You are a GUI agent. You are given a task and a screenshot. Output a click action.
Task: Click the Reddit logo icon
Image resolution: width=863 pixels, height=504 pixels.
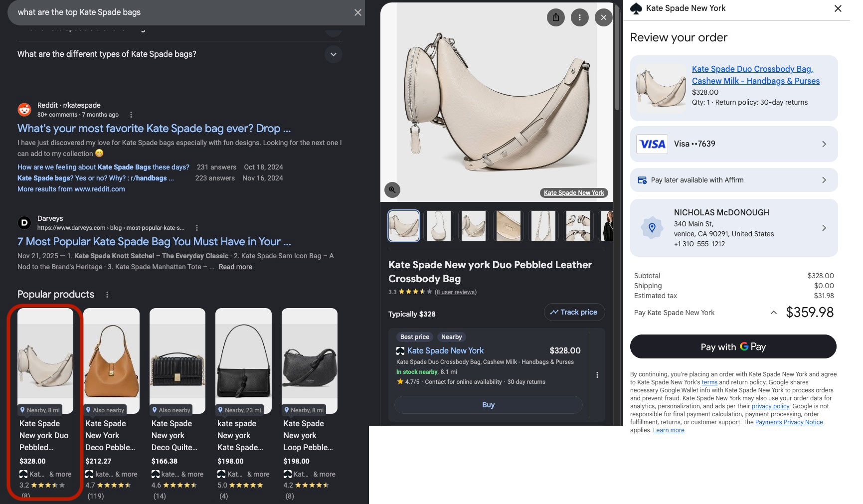tap(24, 110)
